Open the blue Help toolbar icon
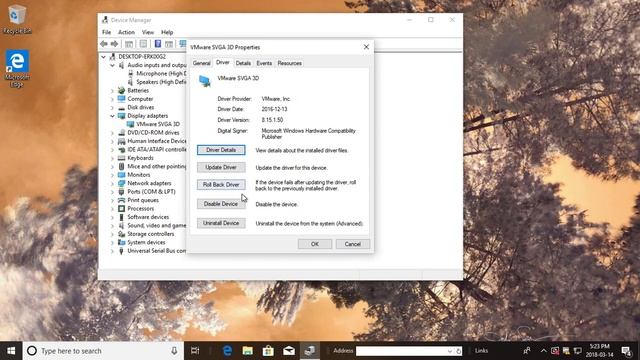This screenshot has width=640, height=360. click(158, 44)
